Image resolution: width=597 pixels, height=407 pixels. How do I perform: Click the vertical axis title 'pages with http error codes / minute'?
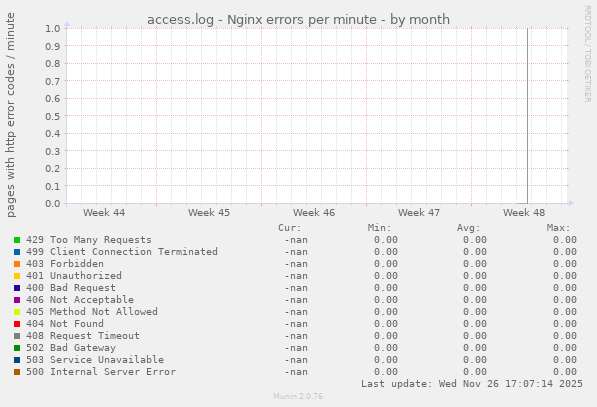(11, 115)
